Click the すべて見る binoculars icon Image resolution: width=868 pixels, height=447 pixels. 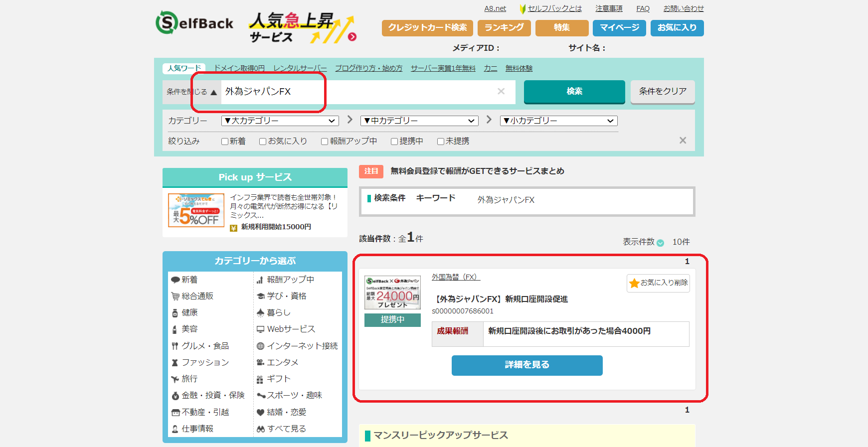[260, 429]
